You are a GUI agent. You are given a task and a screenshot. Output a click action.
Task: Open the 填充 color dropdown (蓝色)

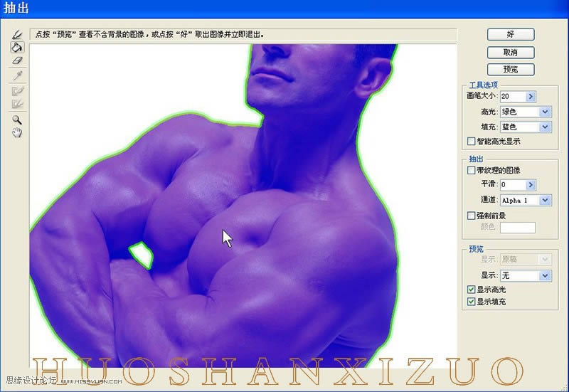545,127
